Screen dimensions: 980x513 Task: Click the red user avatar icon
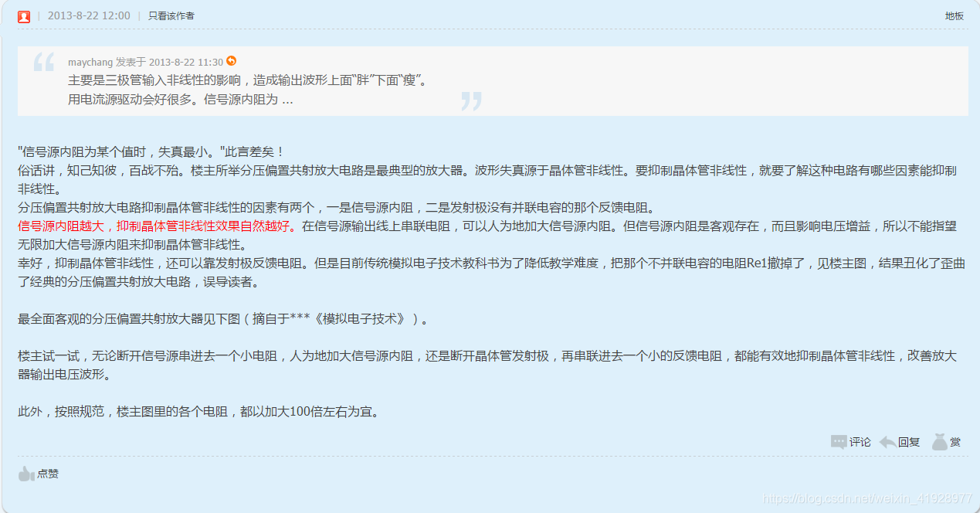pos(24,16)
